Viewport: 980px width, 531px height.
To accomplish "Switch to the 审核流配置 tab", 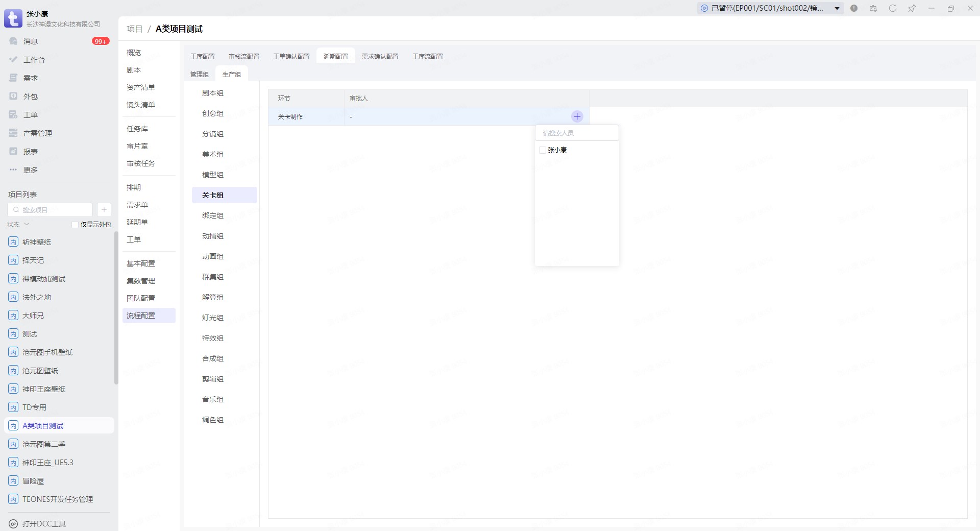I will 244,56.
